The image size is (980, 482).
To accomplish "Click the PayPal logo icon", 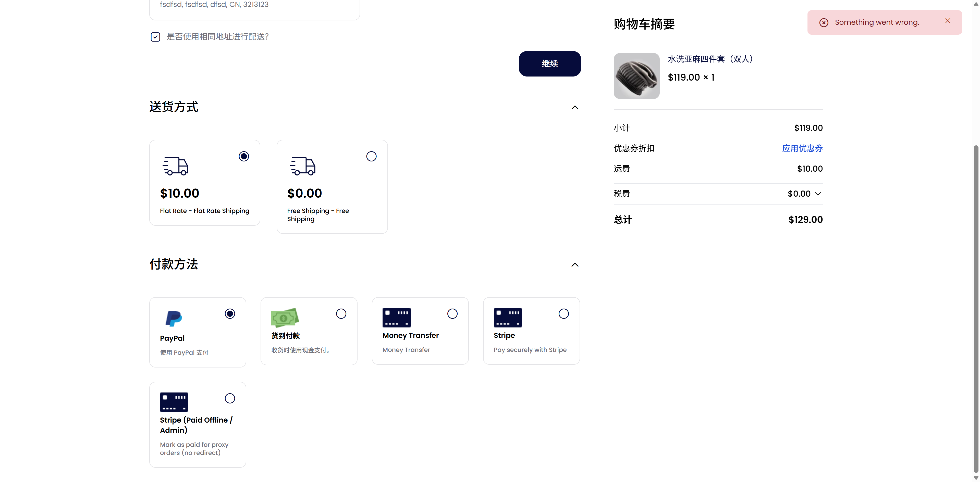I will (174, 319).
